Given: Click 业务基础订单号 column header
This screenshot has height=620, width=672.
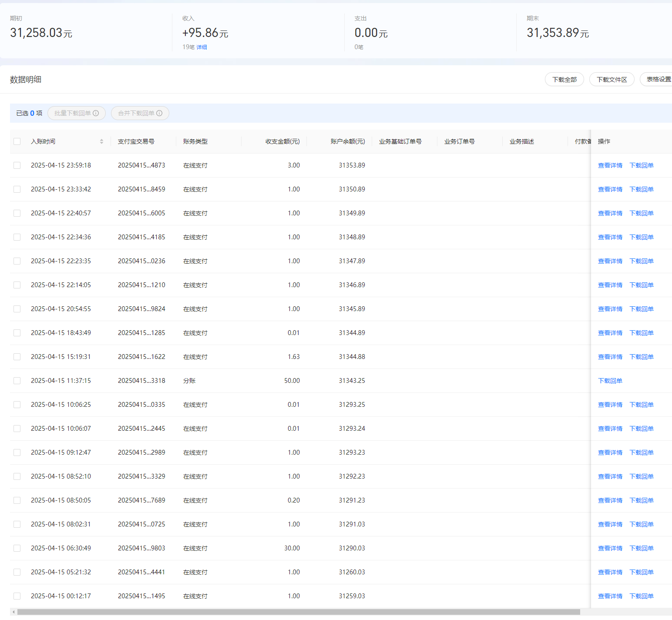Looking at the screenshot, I should (400, 141).
